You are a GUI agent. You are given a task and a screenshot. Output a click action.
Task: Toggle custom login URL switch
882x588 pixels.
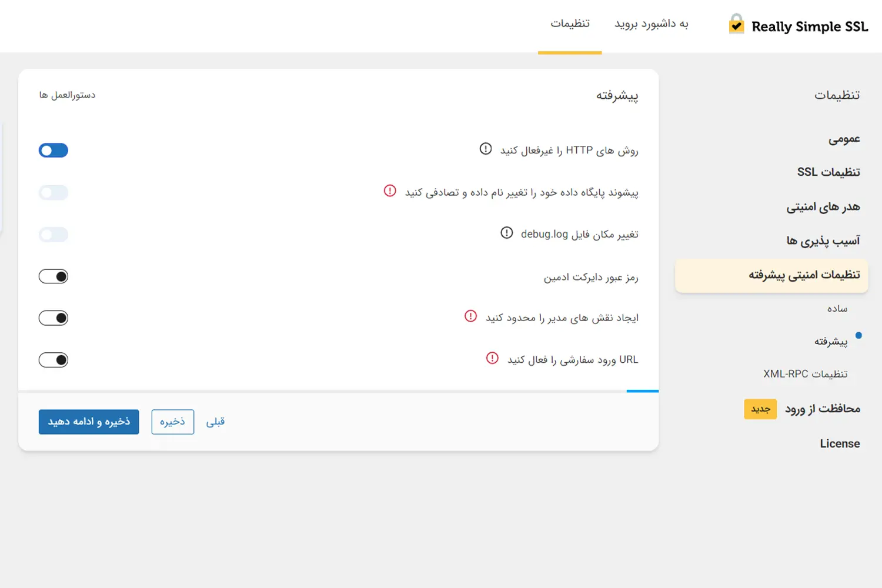point(54,360)
